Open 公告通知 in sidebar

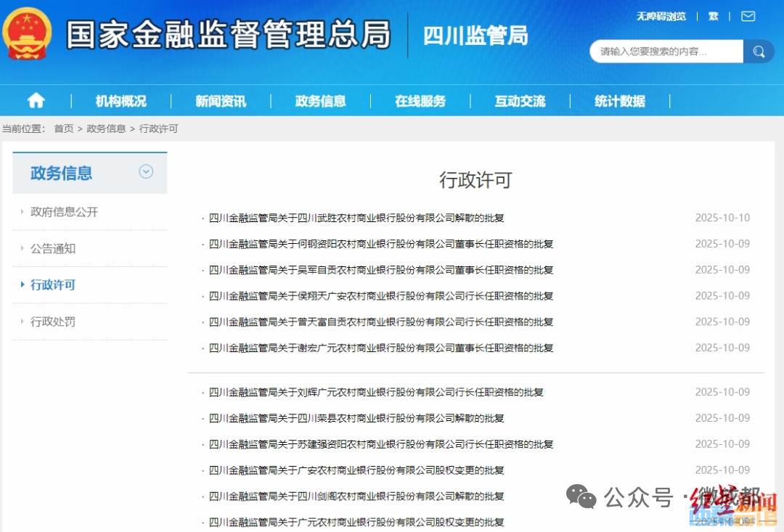point(53,248)
